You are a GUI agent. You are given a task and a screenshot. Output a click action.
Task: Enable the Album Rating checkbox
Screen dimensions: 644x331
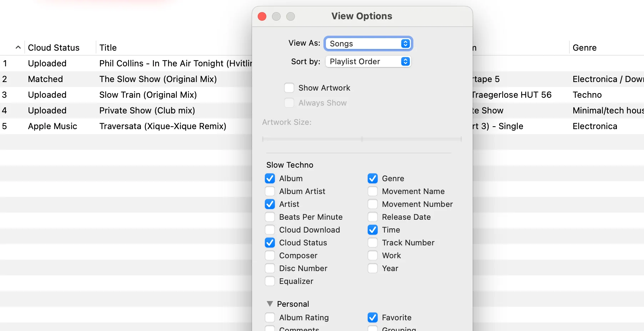pos(270,317)
